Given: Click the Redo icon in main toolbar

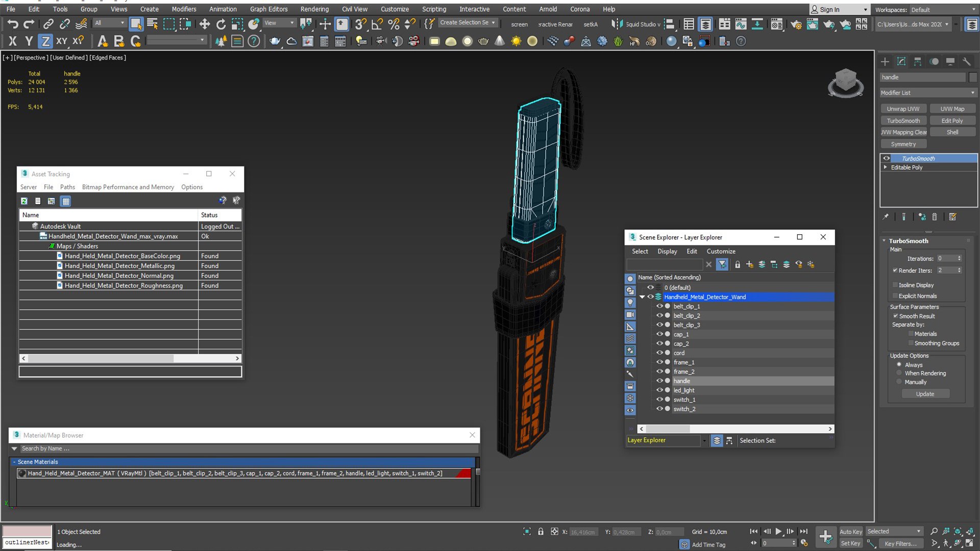Looking at the screenshot, I should click(x=29, y=24).
